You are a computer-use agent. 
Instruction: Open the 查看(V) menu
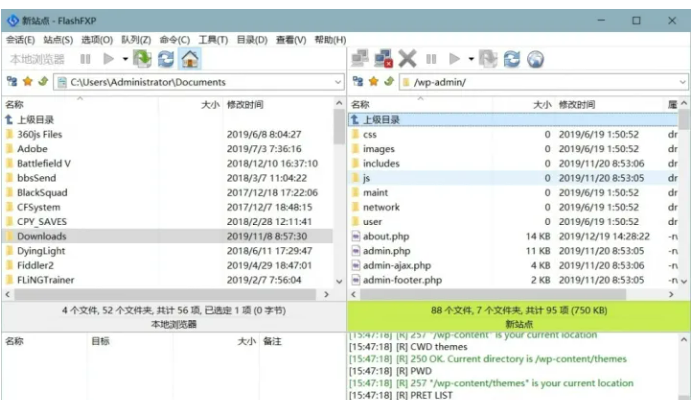coord(291,40)
